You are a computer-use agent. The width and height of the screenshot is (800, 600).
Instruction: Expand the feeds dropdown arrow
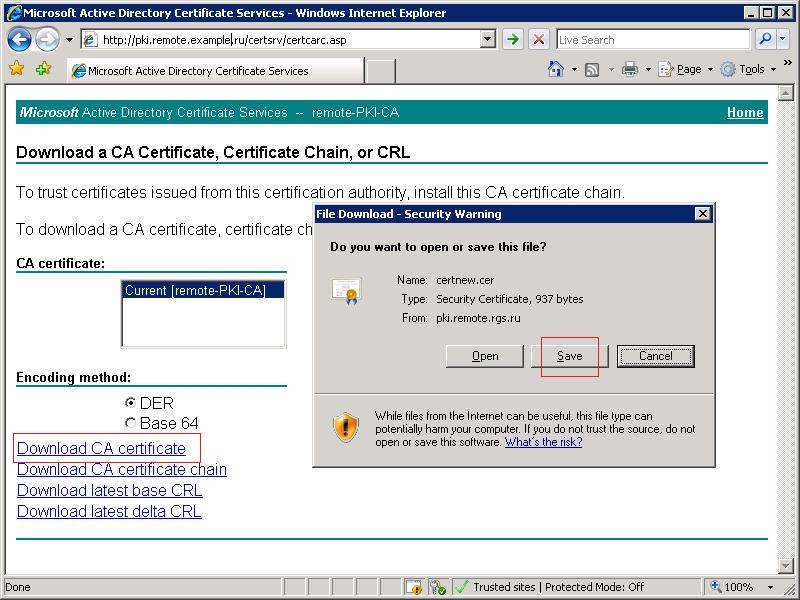coord(611,69)
